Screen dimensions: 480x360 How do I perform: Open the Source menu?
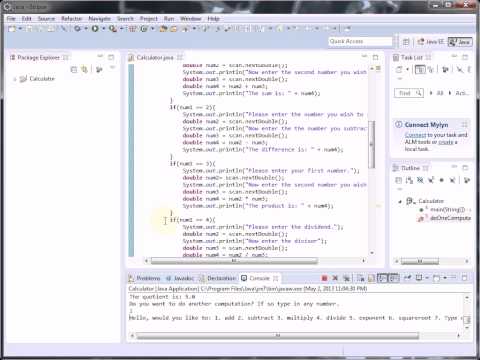pyautogui.click(x=46, y=19)
